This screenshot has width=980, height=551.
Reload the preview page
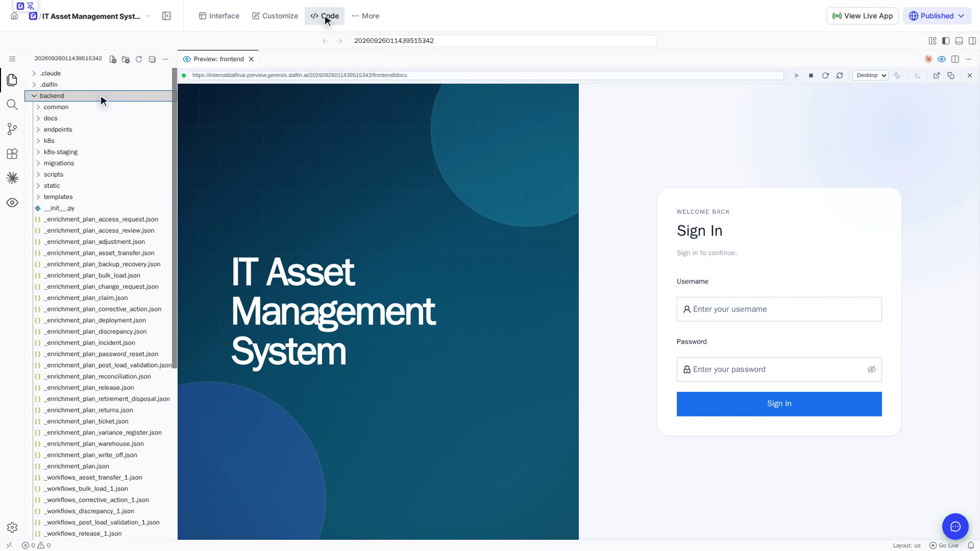825,76
